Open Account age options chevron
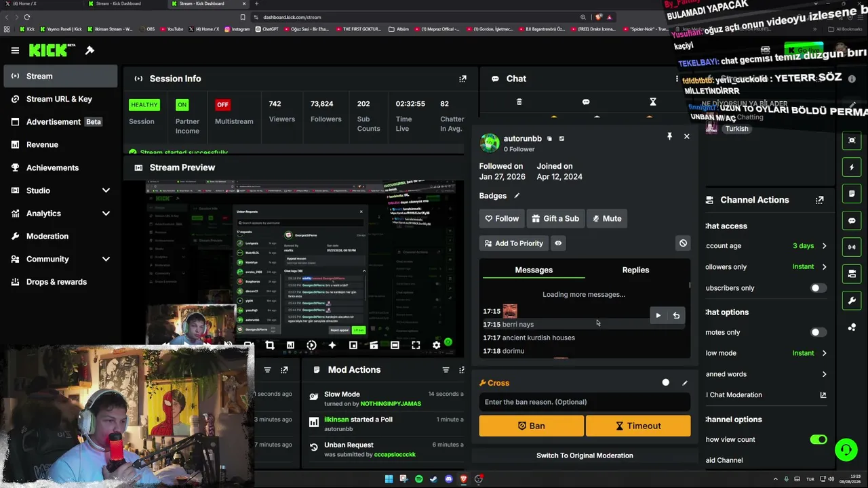The image size is (868, 488). tap(824, 246)
